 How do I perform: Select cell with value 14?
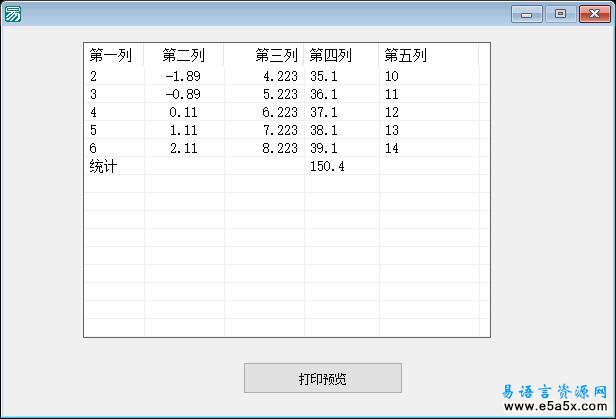391,148
